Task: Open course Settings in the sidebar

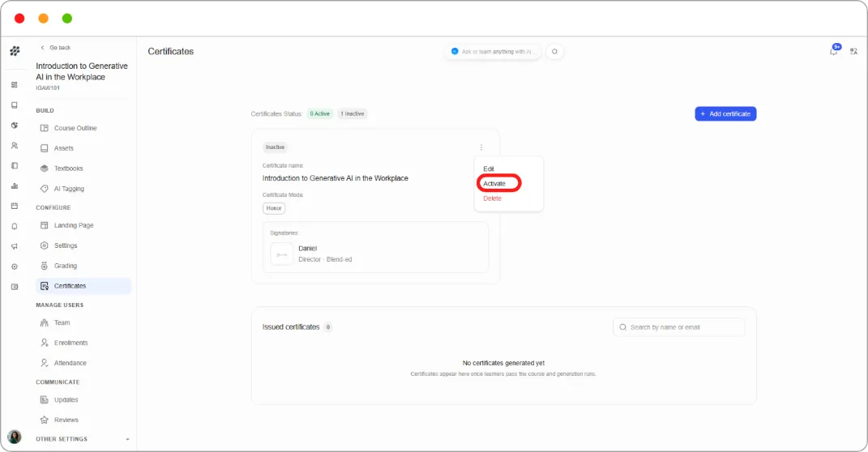Action: click(83, 245)
